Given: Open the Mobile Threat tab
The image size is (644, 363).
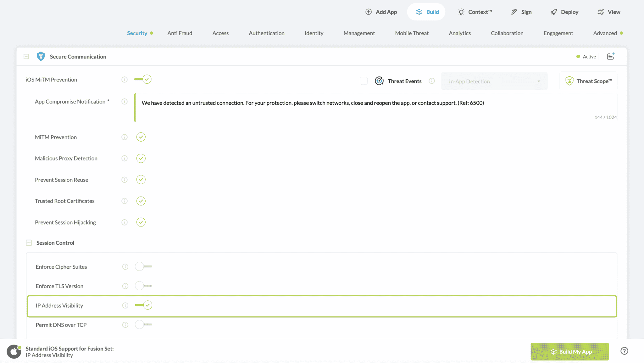Looking at the screenshot, I should tap(412, 33).
